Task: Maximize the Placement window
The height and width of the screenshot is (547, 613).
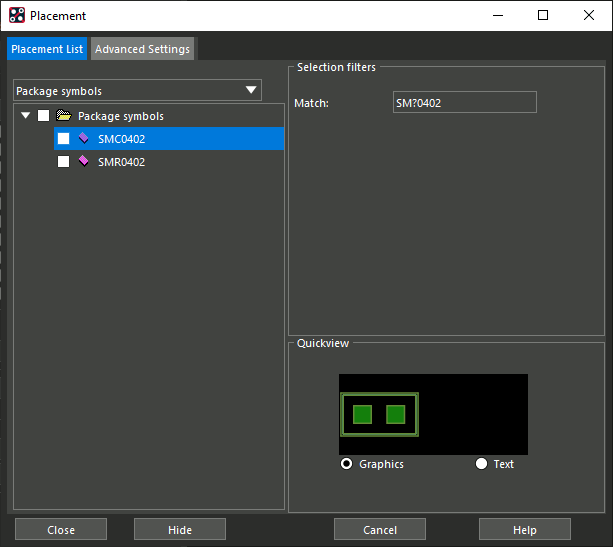Action: click(x=543, y=16)
